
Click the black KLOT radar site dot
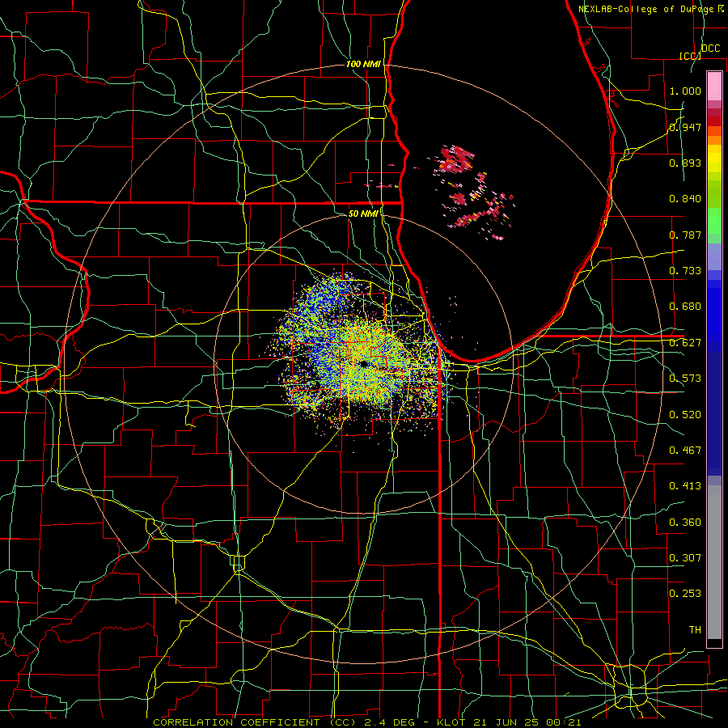click(364, 365)
